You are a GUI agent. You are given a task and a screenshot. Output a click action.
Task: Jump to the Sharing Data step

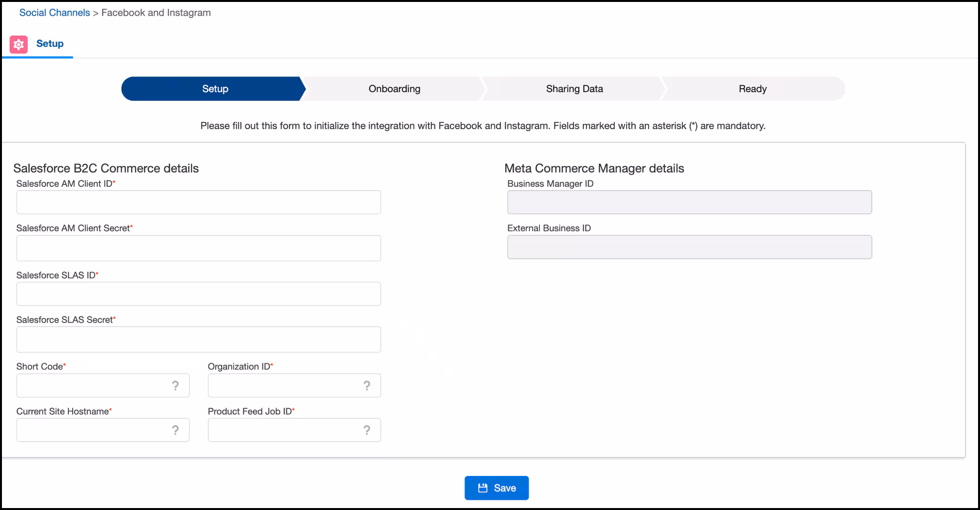pos(574,89)
